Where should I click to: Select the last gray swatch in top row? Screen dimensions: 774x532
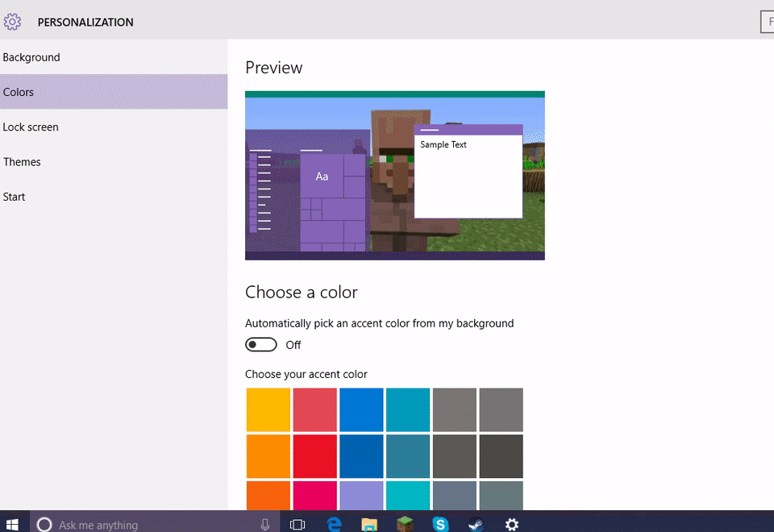pyautogui.click(x=501, y=409)
